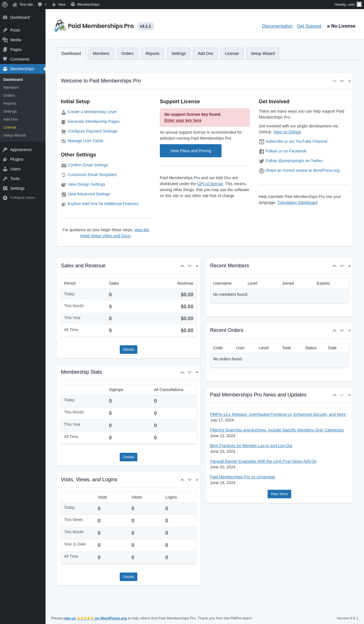Open the comments bubble icon in admin bar

(40, 5)
